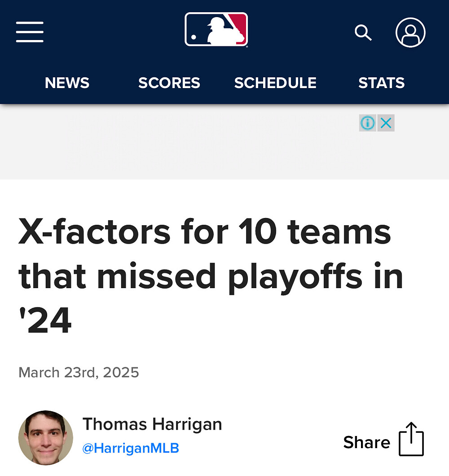The height and width of the screenshot is (476, 449).
Task: Switch to the SCORES section
Action: (x=169, y=83)
